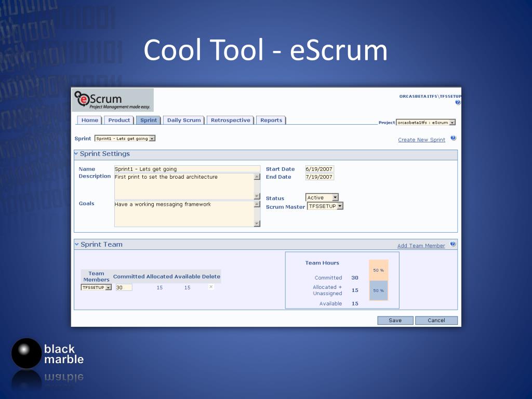Click the End Date field
This screenshot has width=532, height=399.
point(320,177)
